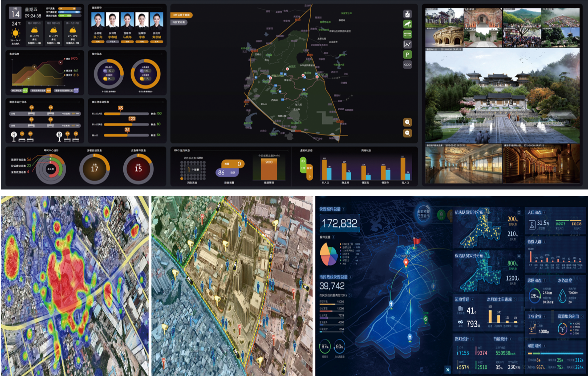Click the 佛顶宫 bar chart label
Image resolution: width=588 pixels, height=376 pixels.
(x=365, y=183)
